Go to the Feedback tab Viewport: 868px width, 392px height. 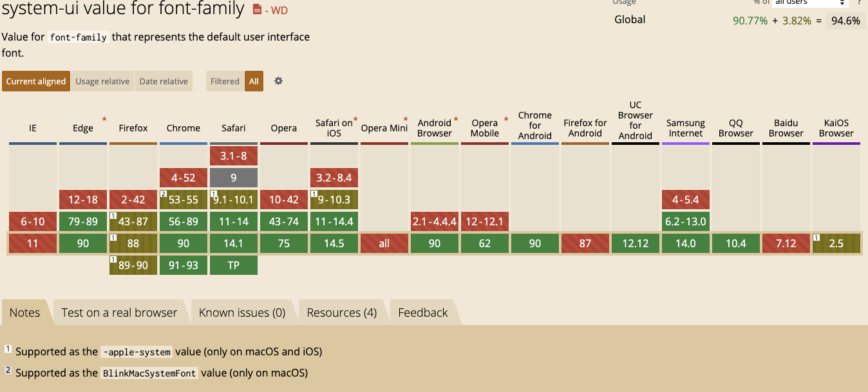(x=422, y=313)
